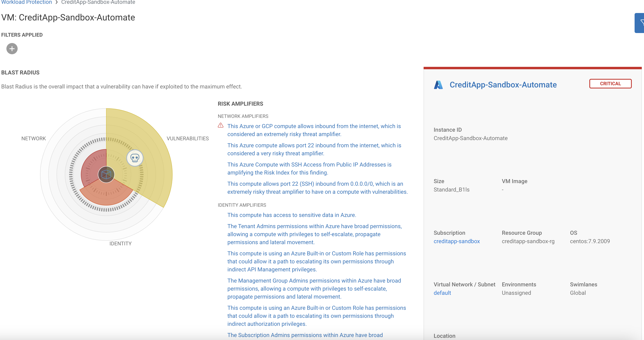Screen dimensions: 644x340
Task: Open Tenant Admins permissions amplifier
Action: 314,234
